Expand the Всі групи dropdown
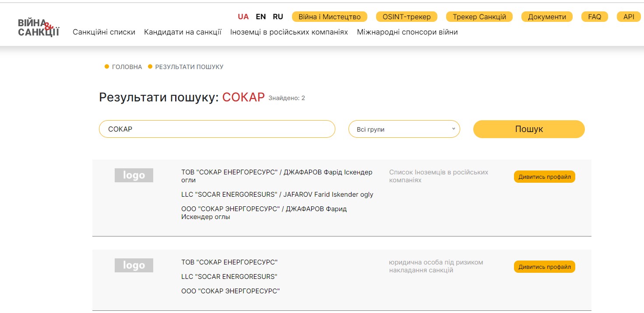 404,129
